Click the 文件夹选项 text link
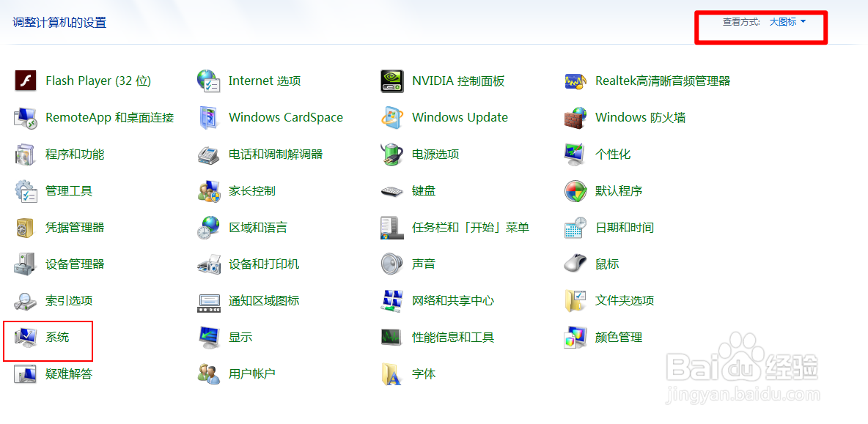Image resolution: width=868 pixels, height=424 pixels. pyautogui.click(x=625, y=301)
